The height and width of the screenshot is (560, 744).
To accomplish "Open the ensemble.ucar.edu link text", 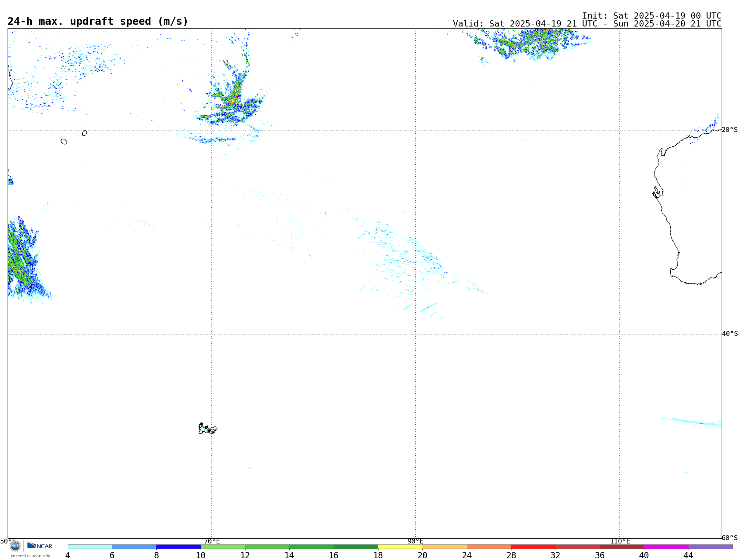I will click(x=31, y=556).
